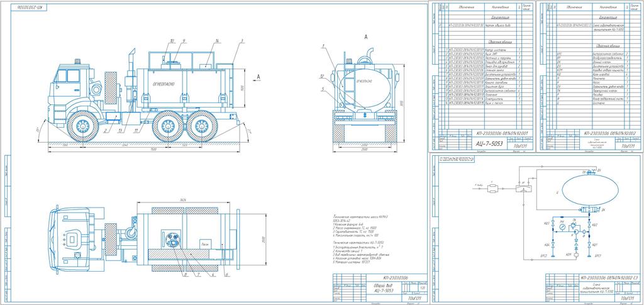Click the КШ1 valve label in the schematic
Image resolution: width=644 pixels, height=305 pixels.
click(595, 245)
